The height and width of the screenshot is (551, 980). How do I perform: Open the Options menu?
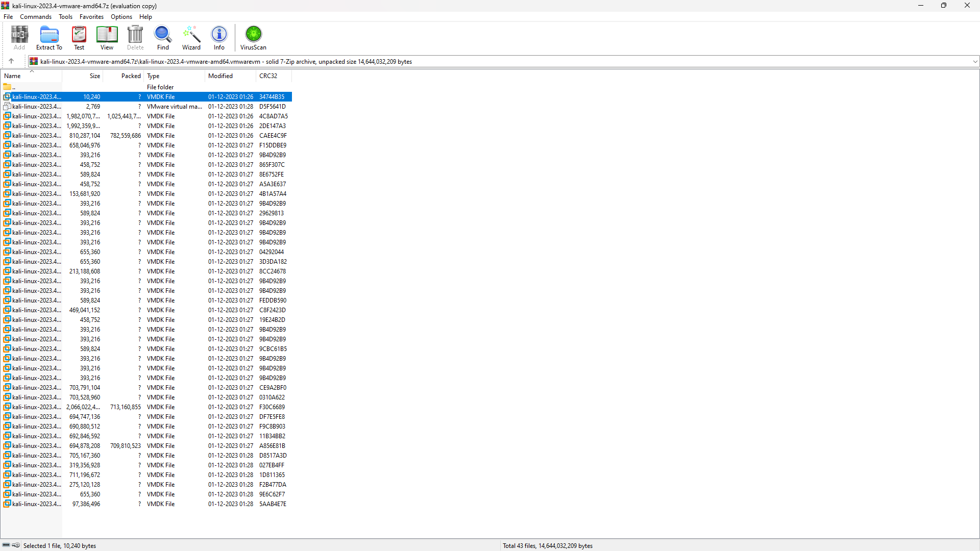121,17
